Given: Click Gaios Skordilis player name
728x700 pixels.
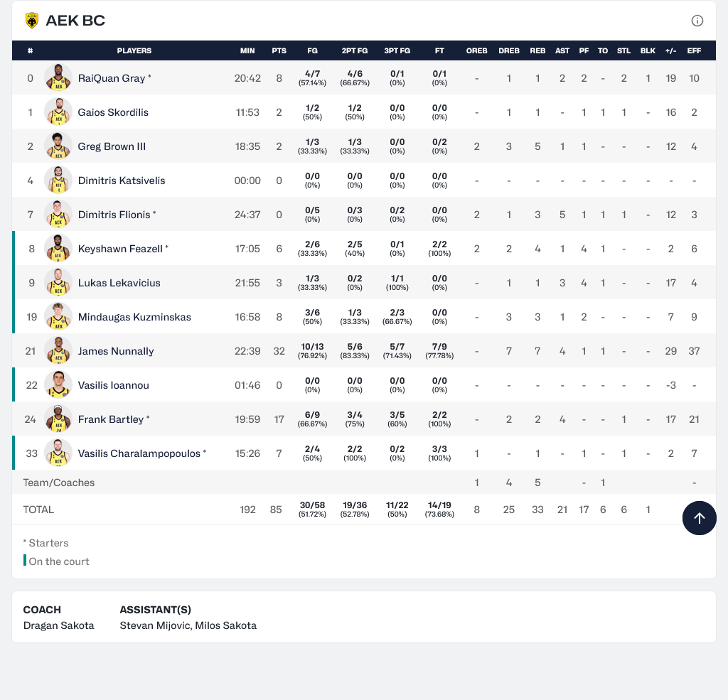Looking at the screenshot, I should (113, 112).
